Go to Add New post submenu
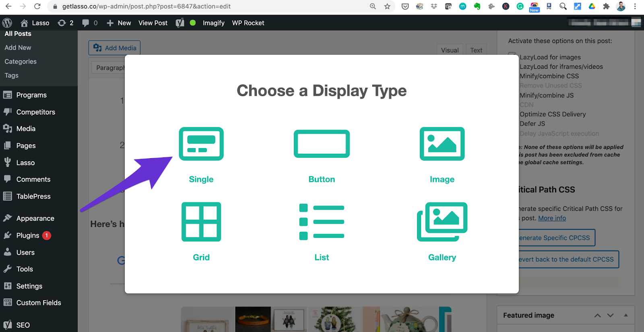644x332 pixels. coord(18,47)
